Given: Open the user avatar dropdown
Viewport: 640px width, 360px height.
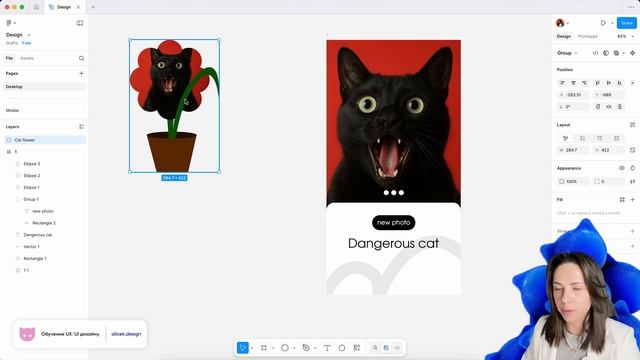Looking at the screenshot, I should click(x=562, y=23).
